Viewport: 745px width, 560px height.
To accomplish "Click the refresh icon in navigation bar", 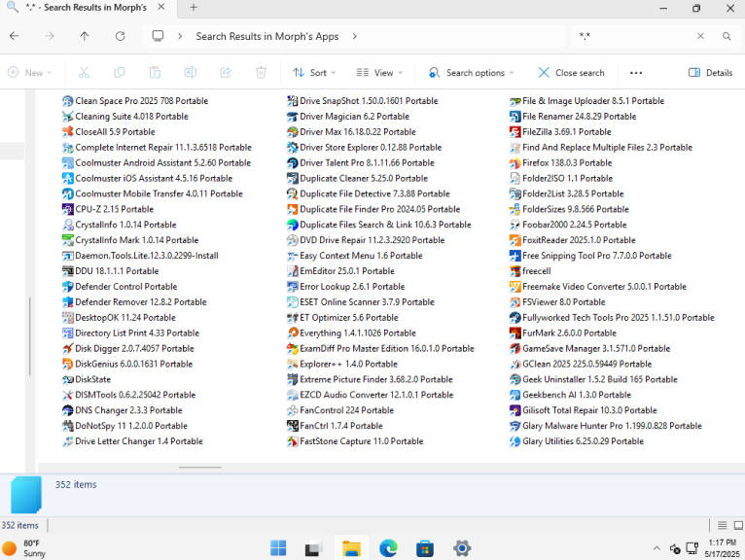I will (121, 36).
